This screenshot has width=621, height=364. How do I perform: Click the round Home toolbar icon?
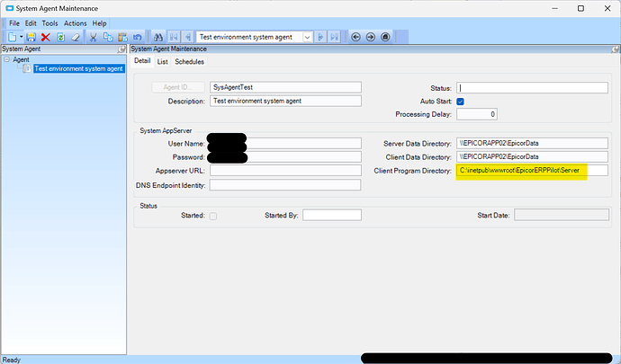coord(385,37)
